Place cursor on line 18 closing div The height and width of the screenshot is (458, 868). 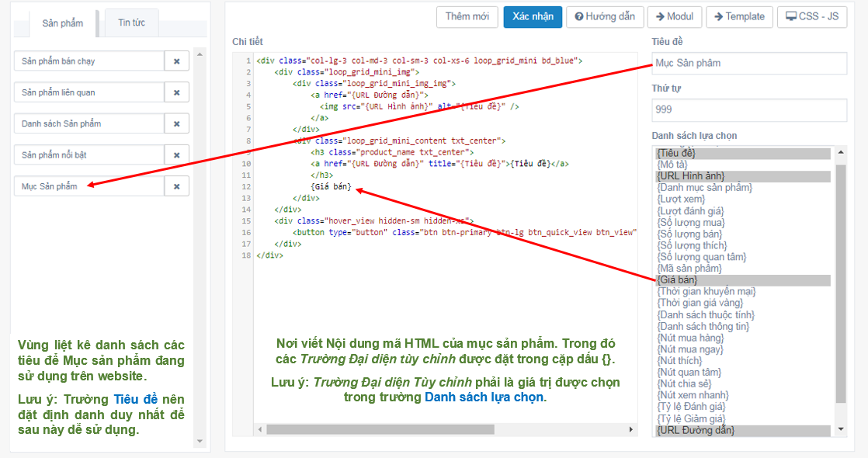pyautogui.click(x=269, y=255)
